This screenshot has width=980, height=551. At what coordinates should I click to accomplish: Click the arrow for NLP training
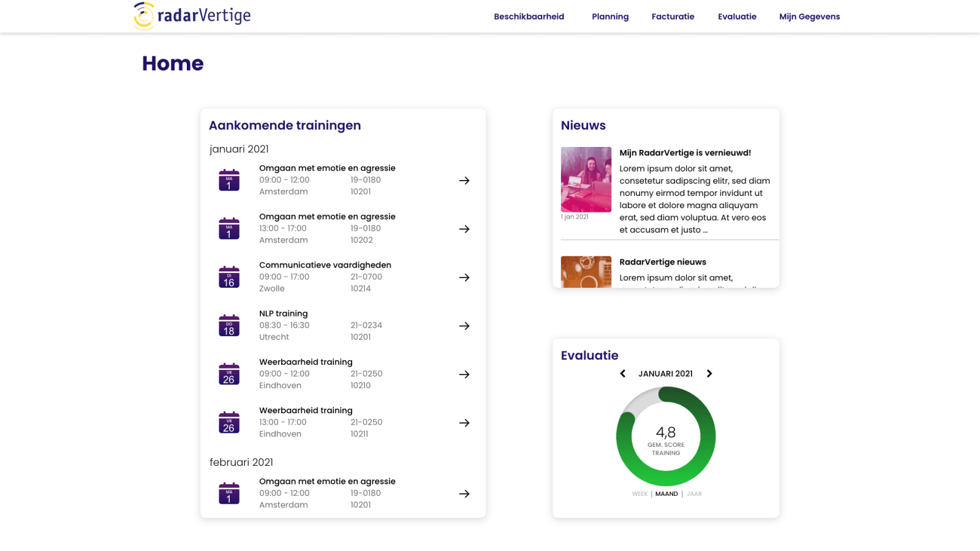coord(464,326)
